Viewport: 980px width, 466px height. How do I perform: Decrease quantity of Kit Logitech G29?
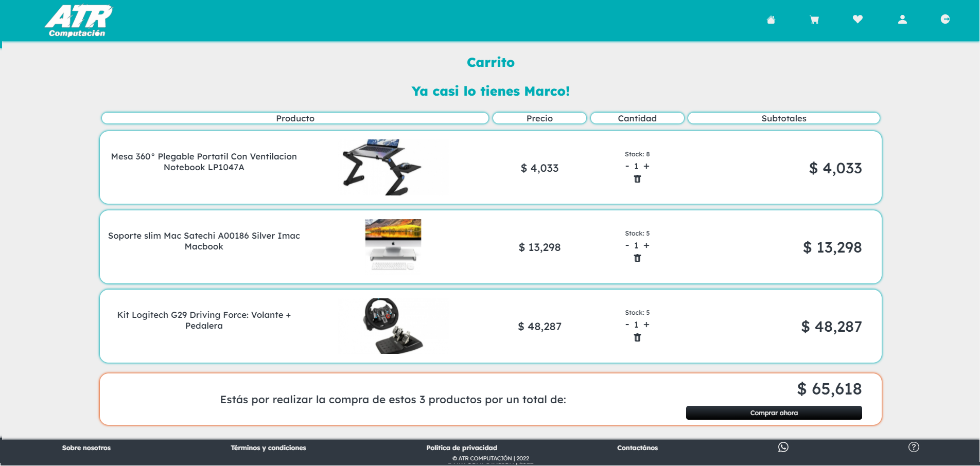click(627, 325)
